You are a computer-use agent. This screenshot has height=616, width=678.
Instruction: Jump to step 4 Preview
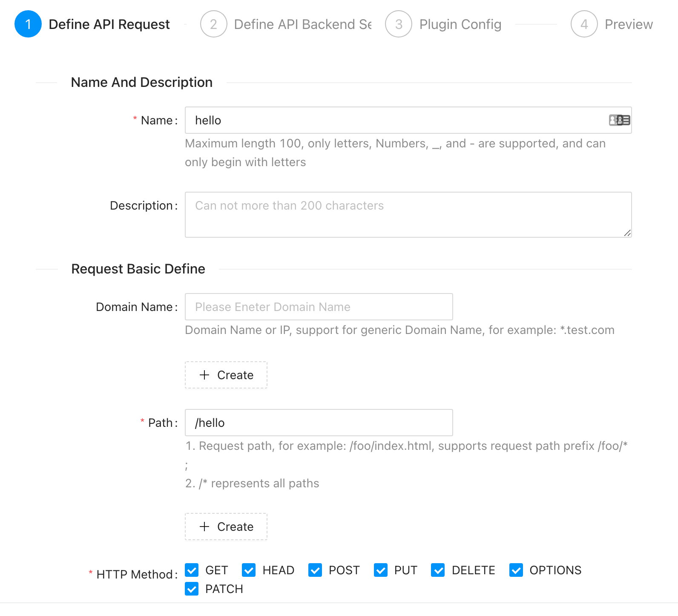point(612,24)
